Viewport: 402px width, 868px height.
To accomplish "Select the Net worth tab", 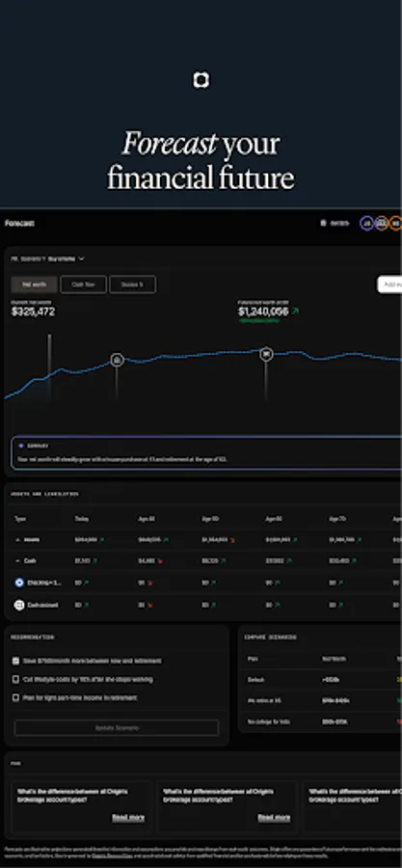I will (35, 285).
